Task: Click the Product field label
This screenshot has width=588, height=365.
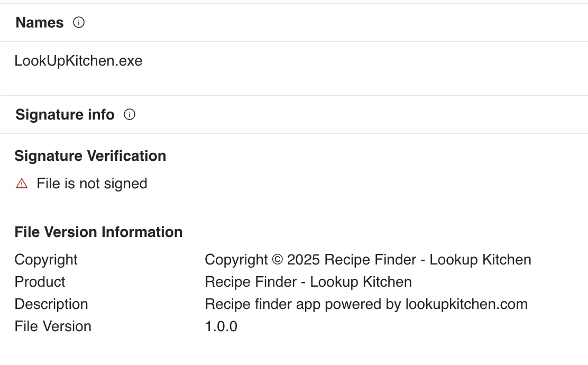Action: (40, 282)
